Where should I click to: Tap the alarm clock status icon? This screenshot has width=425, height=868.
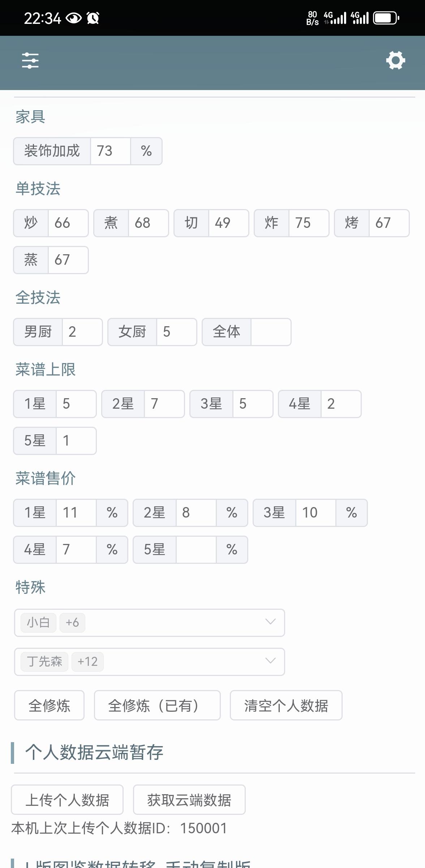pos(93,18)
